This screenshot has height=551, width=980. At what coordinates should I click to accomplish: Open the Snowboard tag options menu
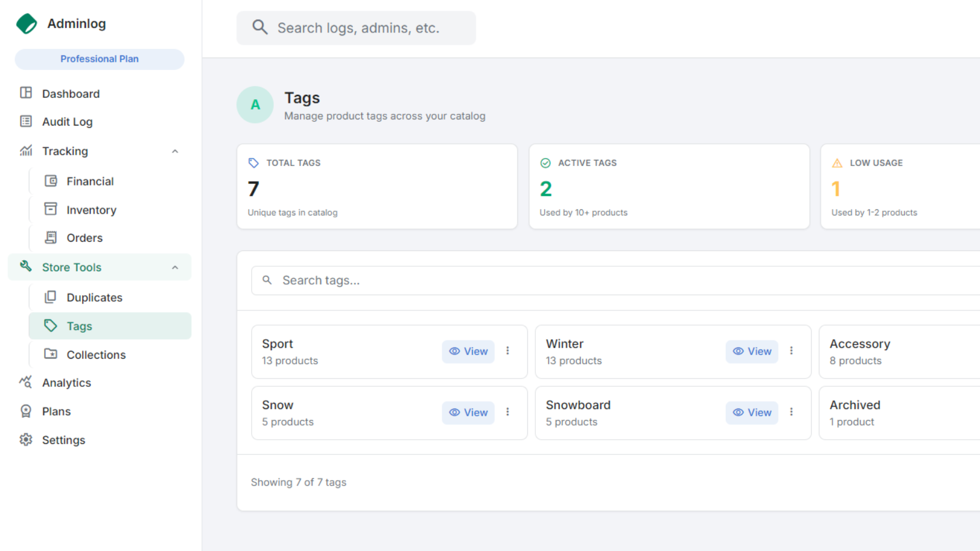791,412
